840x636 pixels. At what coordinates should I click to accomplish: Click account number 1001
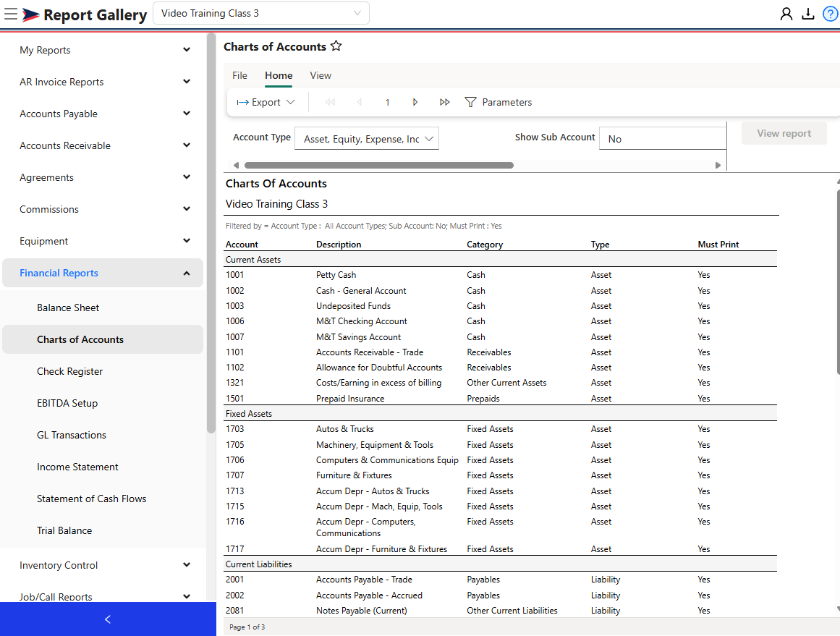tap(234, 275)
